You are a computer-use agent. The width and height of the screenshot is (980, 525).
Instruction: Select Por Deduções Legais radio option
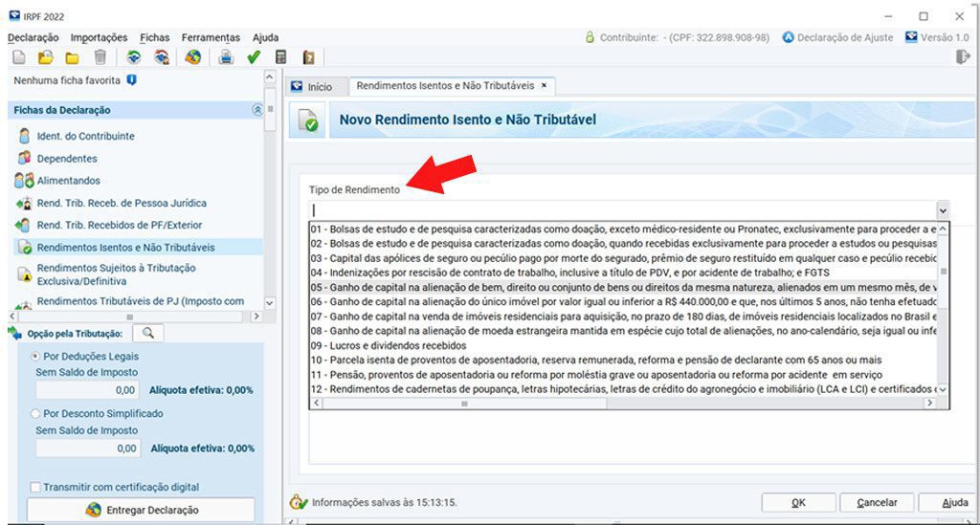(x=35, y=356)
